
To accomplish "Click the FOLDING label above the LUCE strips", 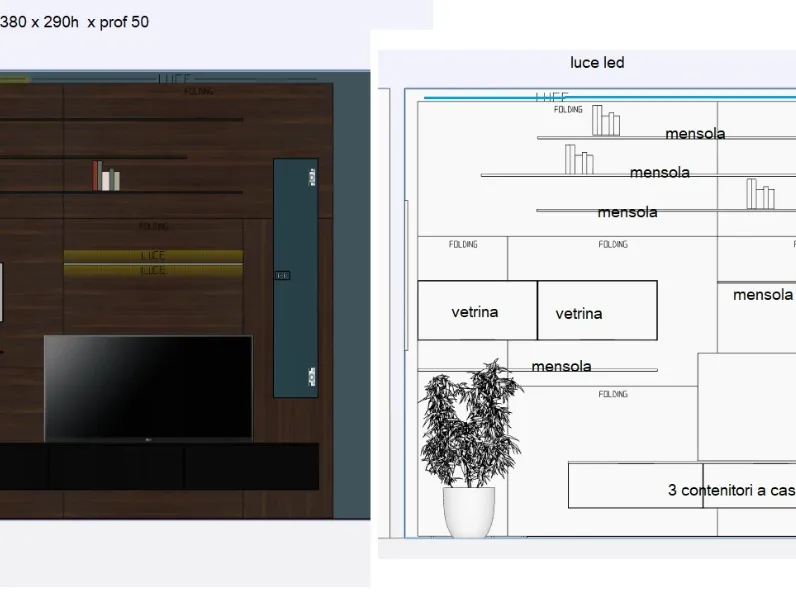I will coord(153,226).
